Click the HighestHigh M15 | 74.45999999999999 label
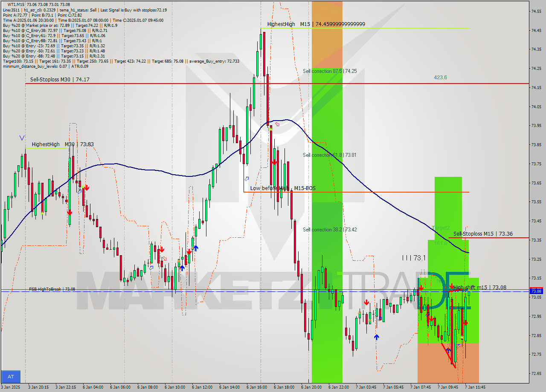This screenshot has height=392, width=546. 316,24
